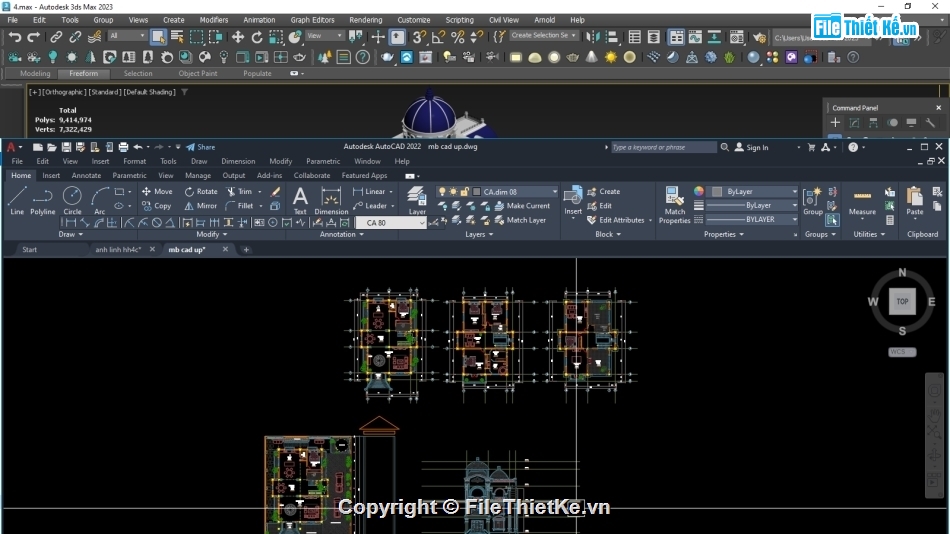Image resolution: width=950 pixels, height=534 pixels.
Task: Click the AutoCAD Help question mark icon
Action: tap(853, 147)
